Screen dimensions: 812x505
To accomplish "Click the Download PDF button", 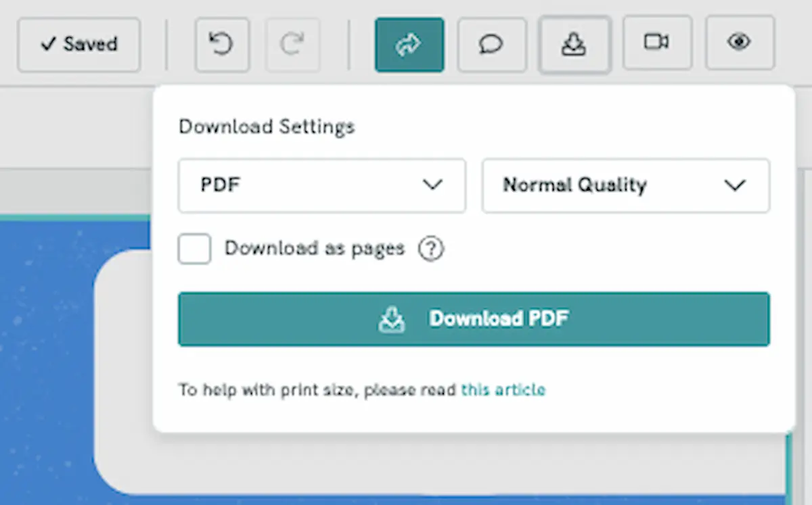I will [x=474, y=319].
